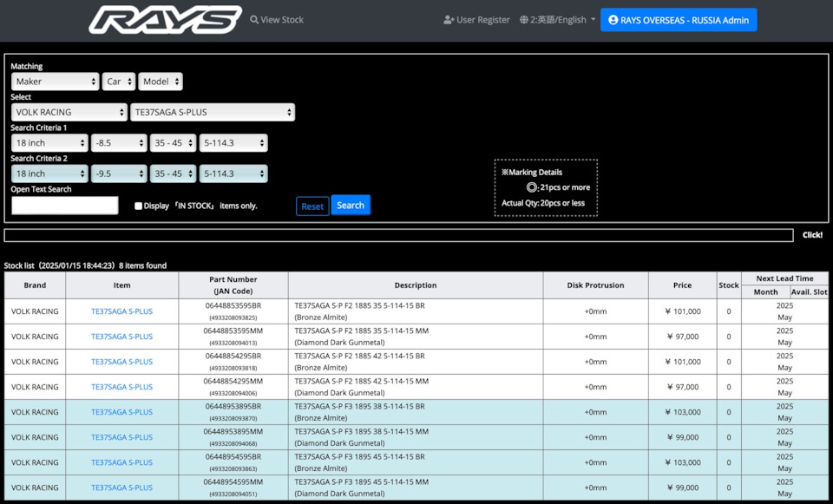The height and width of the screenshot is (504, 833).
Task: Open Criteria 2 35 - 45 offset dropdown
Action: [x=174, y=173]
